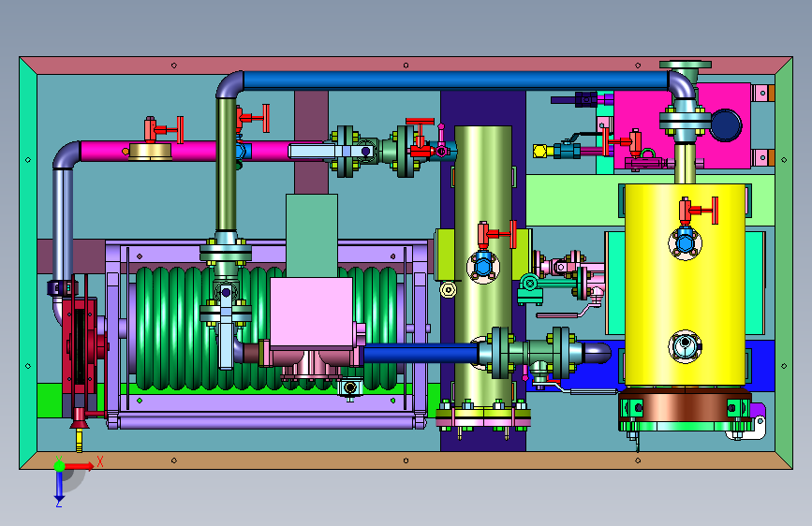Select the flanged outlet at the top right
The image size is (812, 526).
click(685, 65)
